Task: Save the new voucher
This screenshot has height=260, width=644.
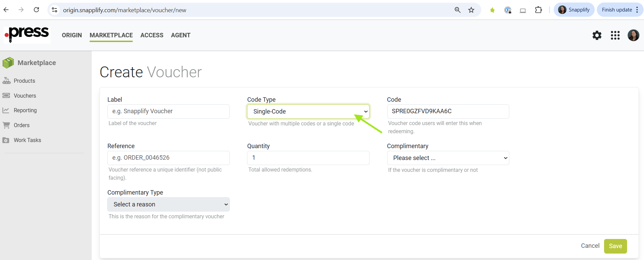Action: click(616, 246)
